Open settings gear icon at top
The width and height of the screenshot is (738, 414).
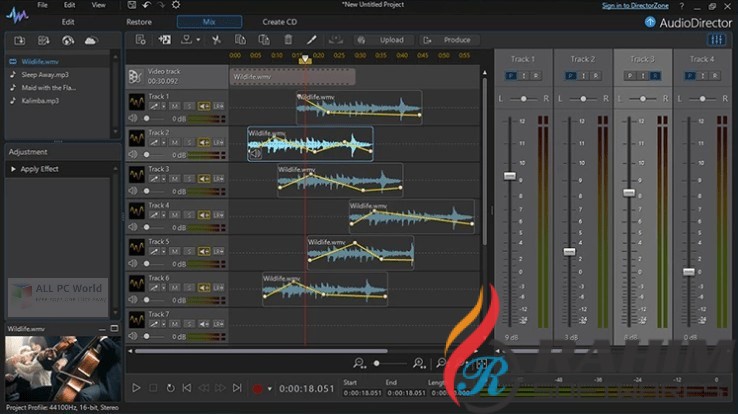176,5
